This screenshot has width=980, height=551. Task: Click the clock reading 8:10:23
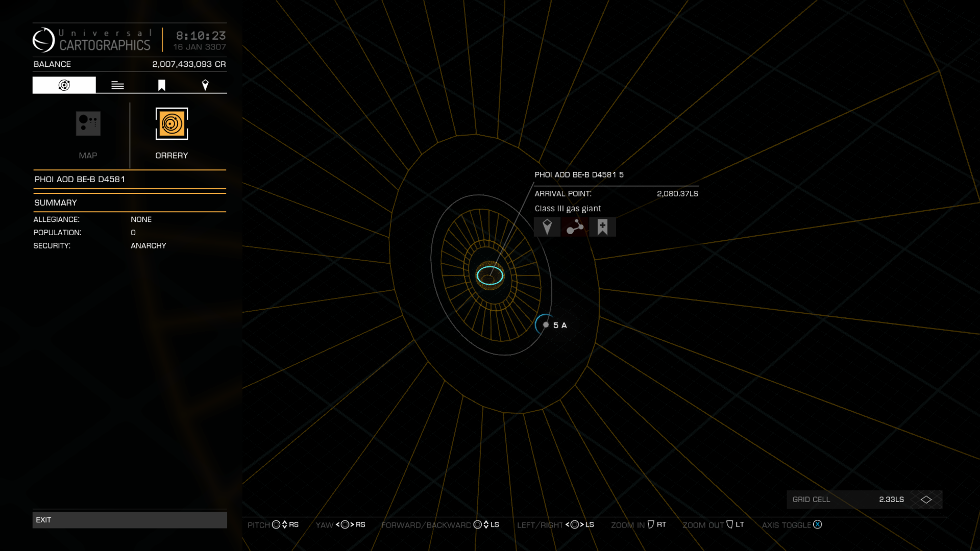point(201,36)
